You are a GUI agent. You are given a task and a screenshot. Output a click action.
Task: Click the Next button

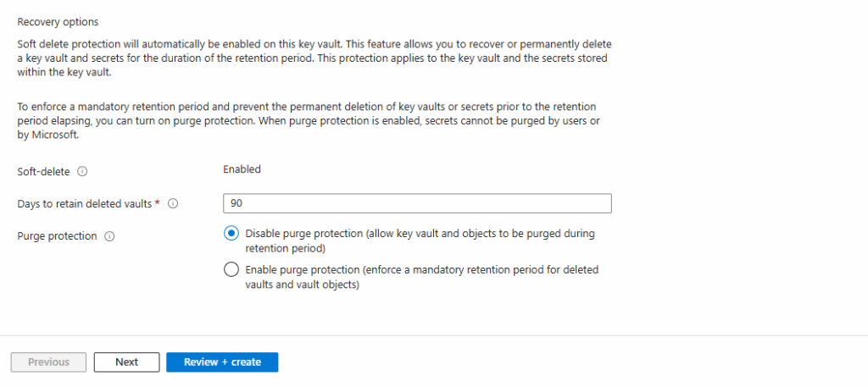[127, 362]
